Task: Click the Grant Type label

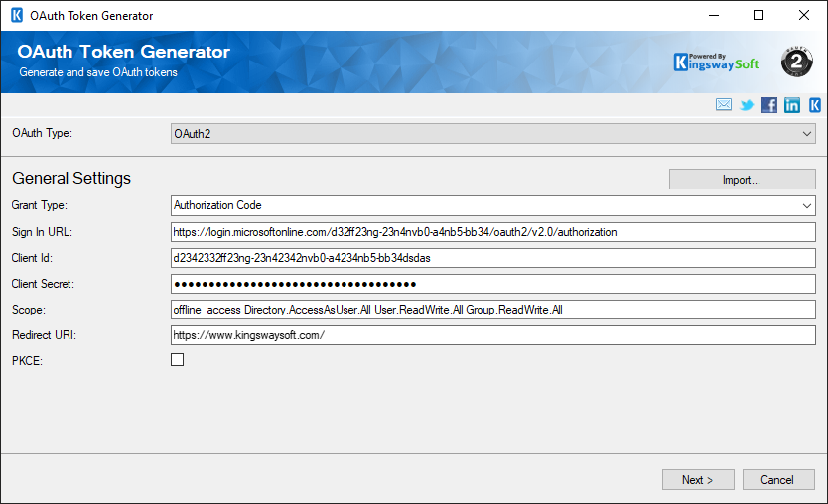Action: coord(40,205)
